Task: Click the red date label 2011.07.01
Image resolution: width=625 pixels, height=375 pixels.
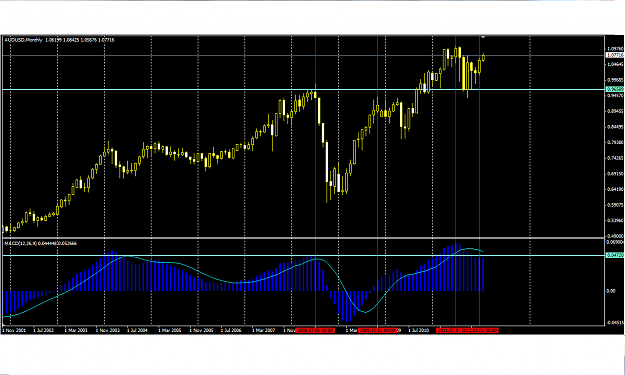Action: (449, 330)
